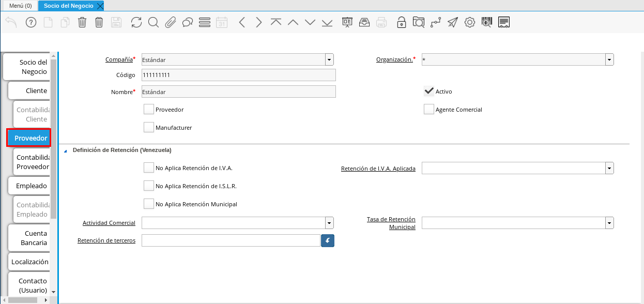Viewport: 644px width, 304px height.
Task: Click the paperclip Attachment icon
Action: [x=170, y=22]
